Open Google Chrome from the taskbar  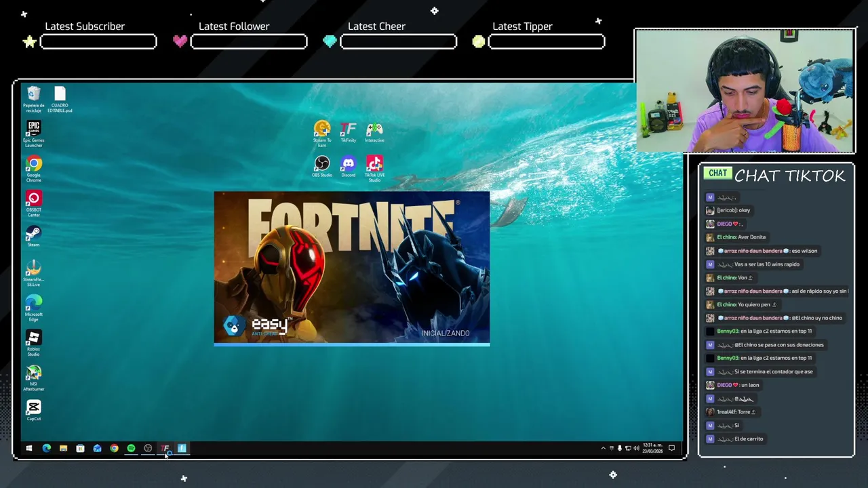(x=114, y=448)
